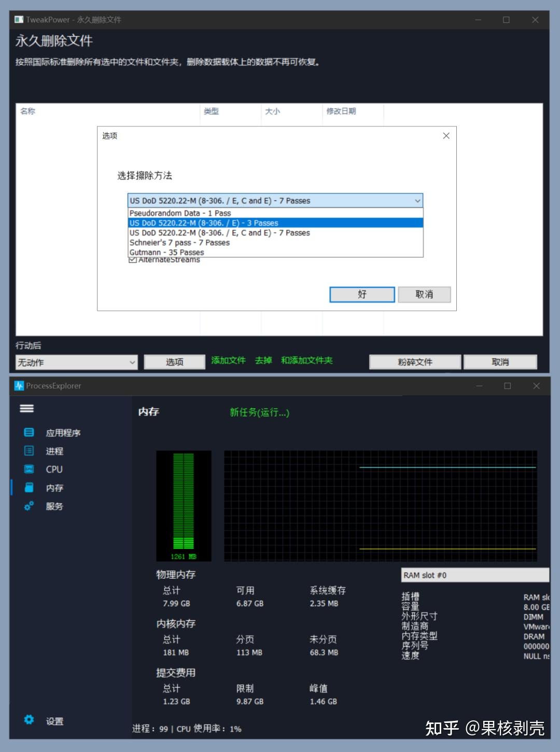Click the Processes (进程) sidebar icon
Viewport: 560px width, 752px height.
point(29,451)
